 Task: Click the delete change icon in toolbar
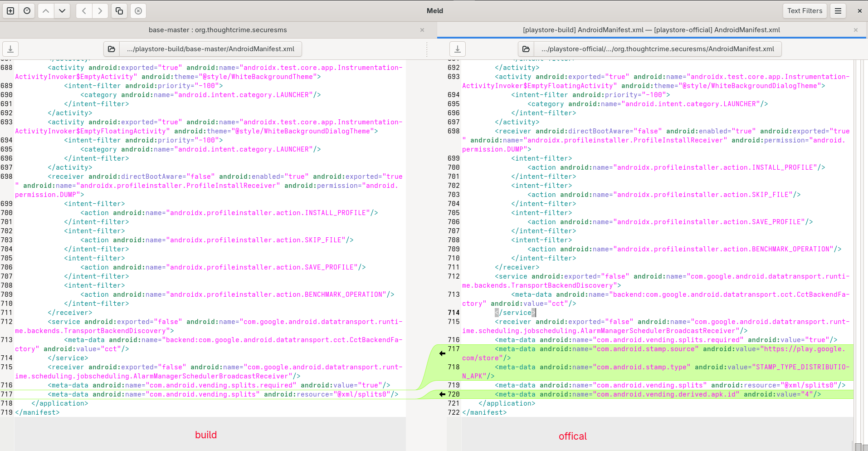coord(138,11)
